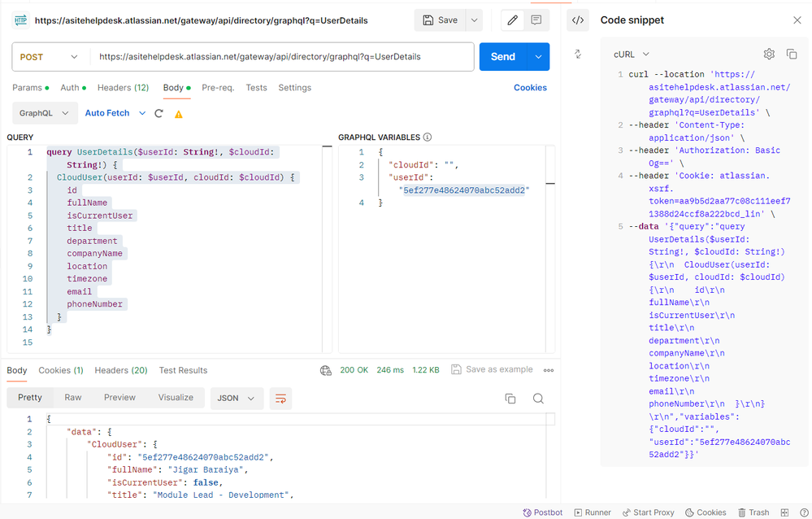The image size is (812, 519).
Task: Open the edit pencil icon
Action: tap(512, 20)
